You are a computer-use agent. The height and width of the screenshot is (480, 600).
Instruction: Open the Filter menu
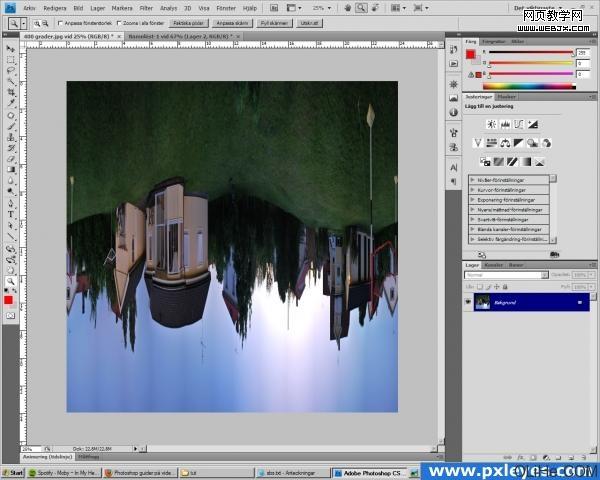coord(146,8)
